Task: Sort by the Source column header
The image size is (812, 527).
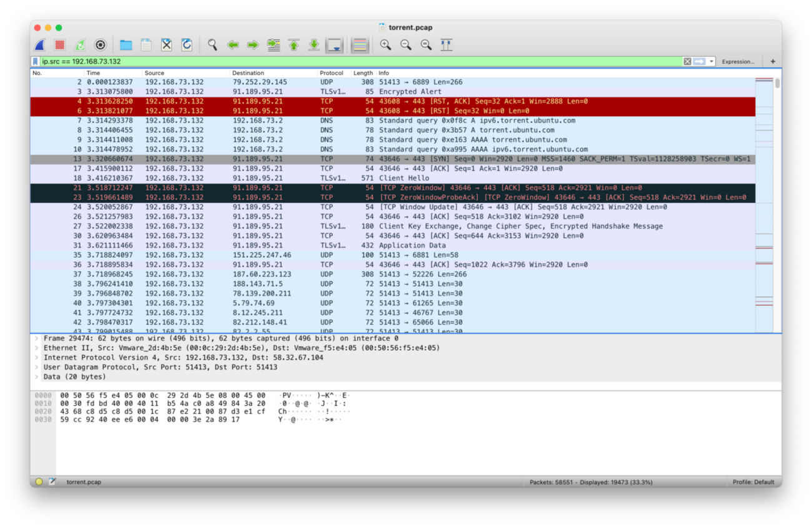Action: pyautogui.click(x=186, y=73)
